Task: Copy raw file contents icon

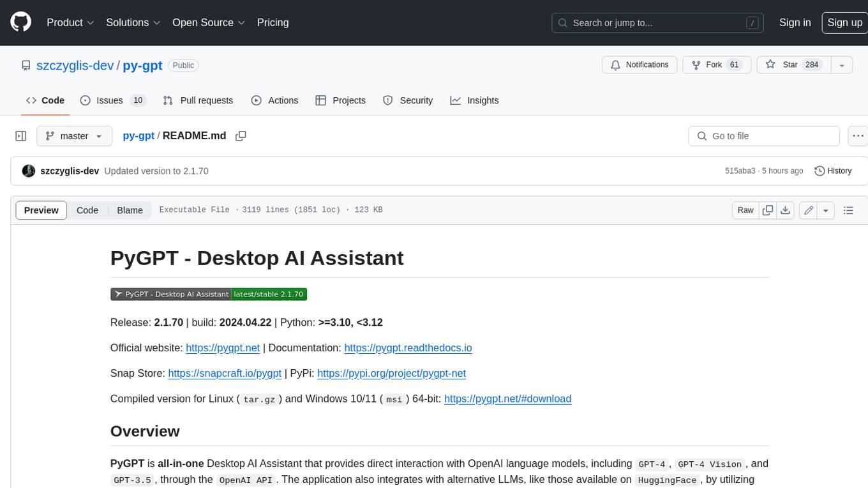Action: pyautogui.click(x=768, y=210)
